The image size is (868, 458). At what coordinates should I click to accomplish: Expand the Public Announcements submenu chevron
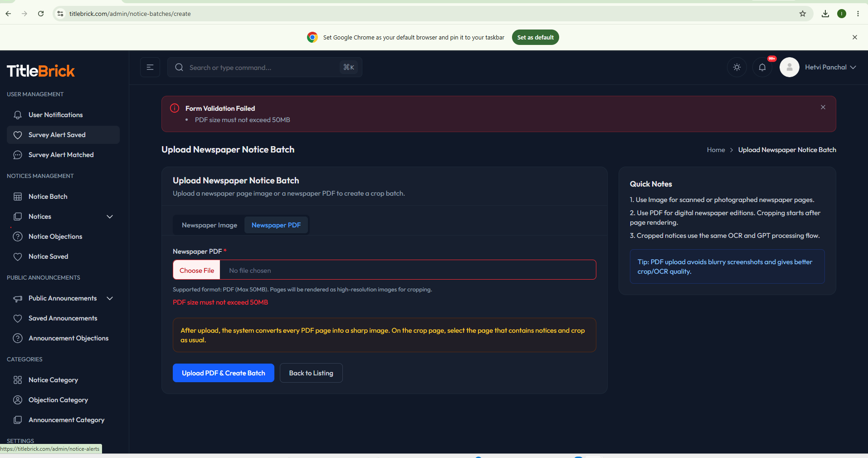point(110,298)
